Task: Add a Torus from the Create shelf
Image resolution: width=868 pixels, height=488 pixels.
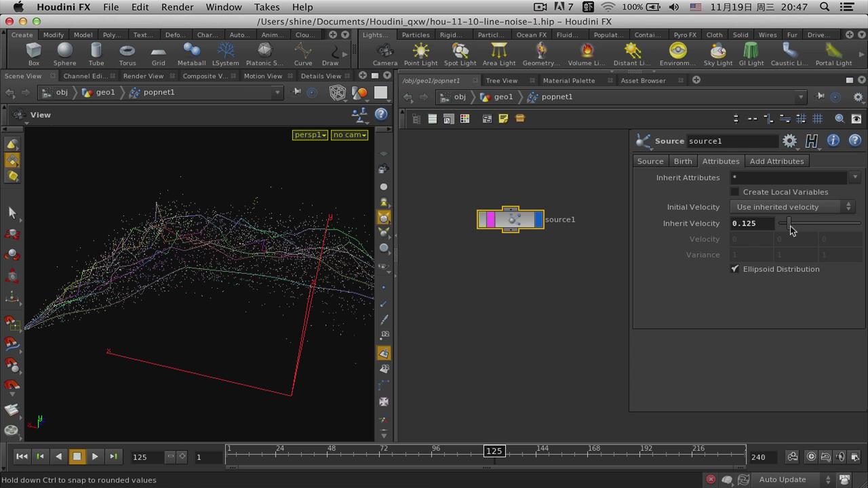Action: click(x=127, y=54)
